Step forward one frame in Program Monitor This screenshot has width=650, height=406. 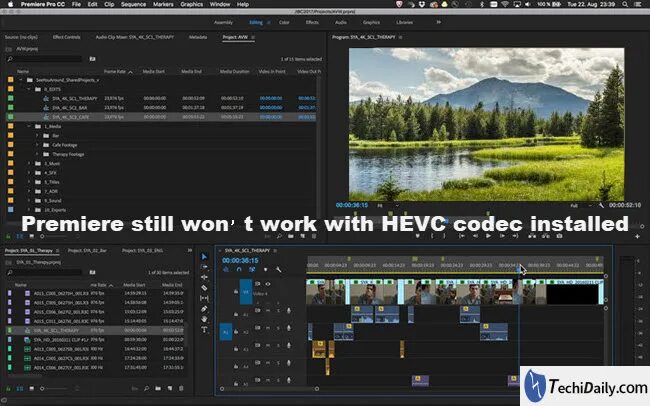click(x=502, y=236)
